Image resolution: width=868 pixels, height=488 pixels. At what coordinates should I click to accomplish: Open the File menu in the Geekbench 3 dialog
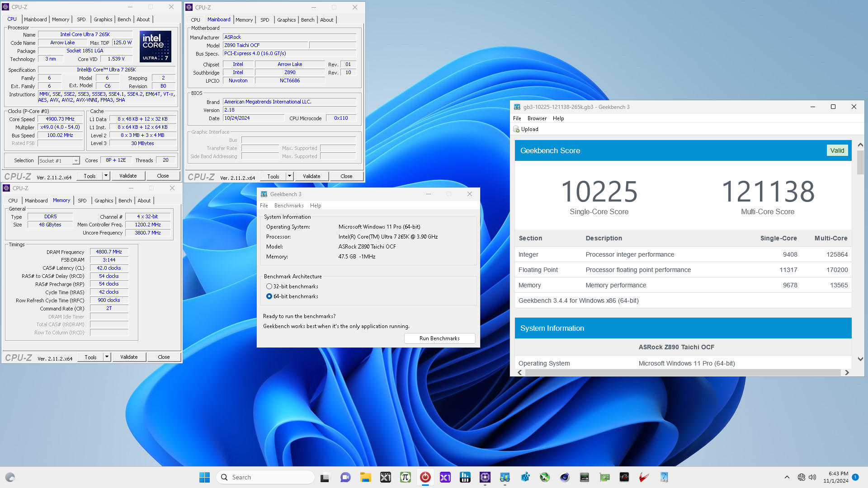(264, 206)
